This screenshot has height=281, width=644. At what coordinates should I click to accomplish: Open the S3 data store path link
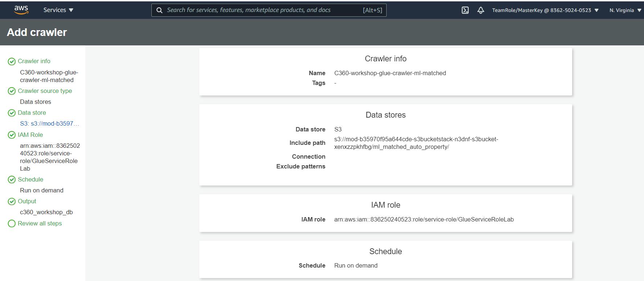click(49, 123)
